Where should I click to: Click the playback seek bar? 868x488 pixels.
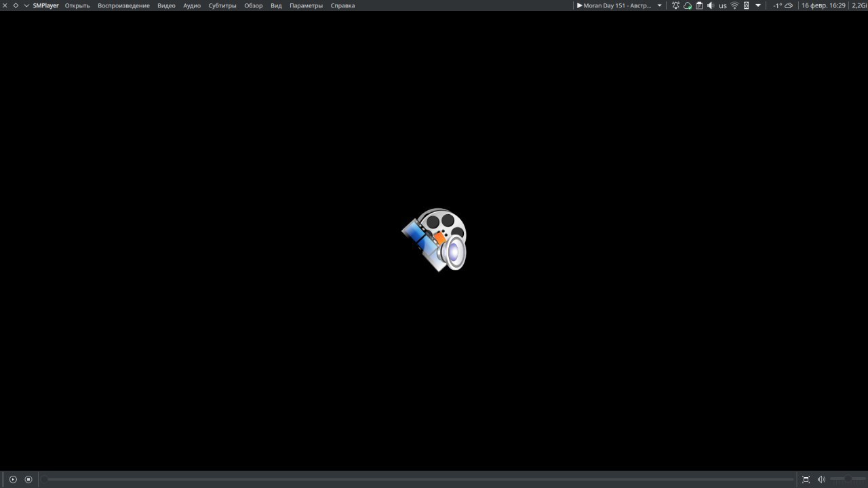[417, 479]
